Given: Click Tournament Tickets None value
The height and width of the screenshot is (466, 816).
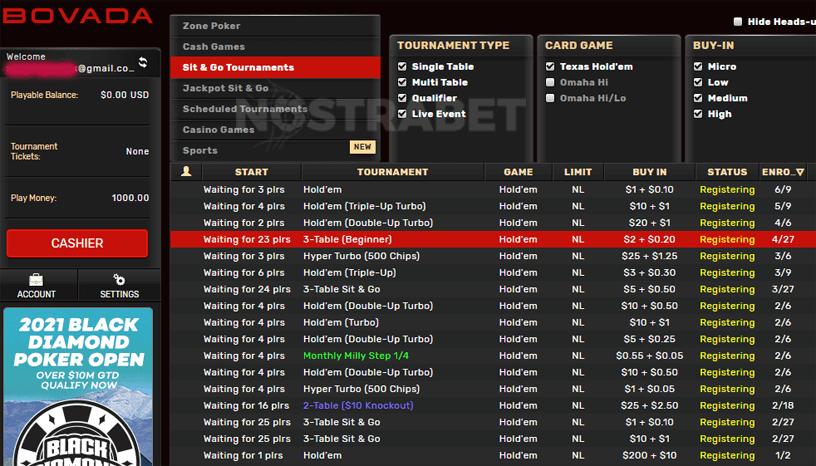Looking at the screenshot, I should tap(137, 152).
